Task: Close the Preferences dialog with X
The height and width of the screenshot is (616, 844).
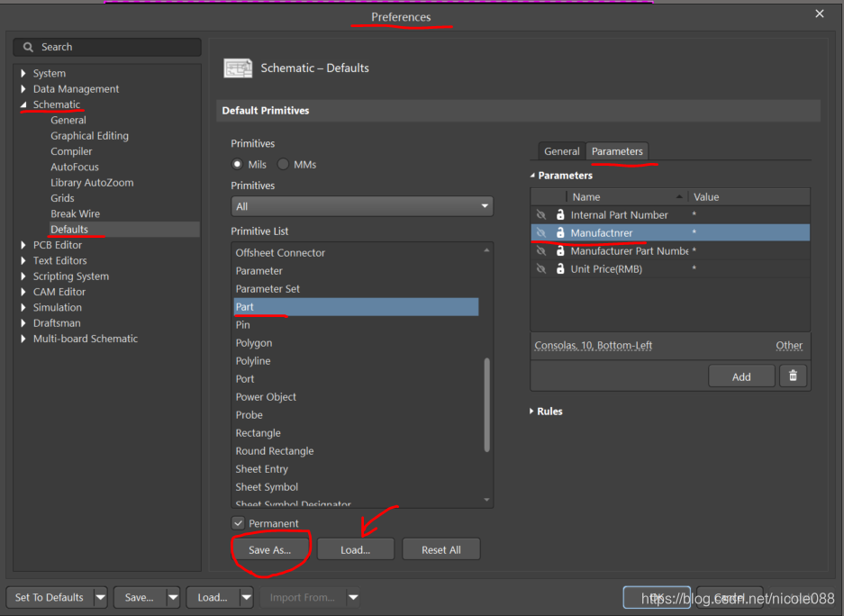Action: coord(819,14)
